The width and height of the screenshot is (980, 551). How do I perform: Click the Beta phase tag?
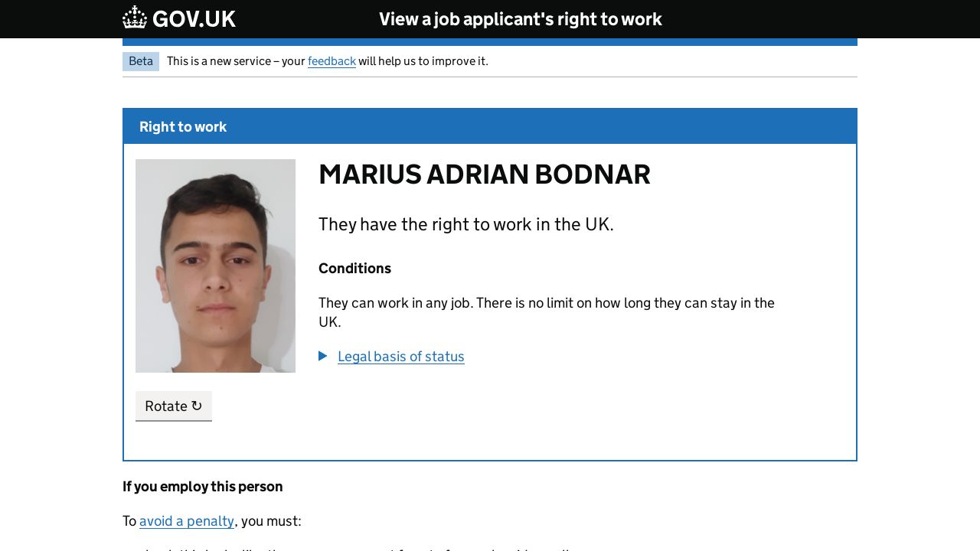point(141,61)
